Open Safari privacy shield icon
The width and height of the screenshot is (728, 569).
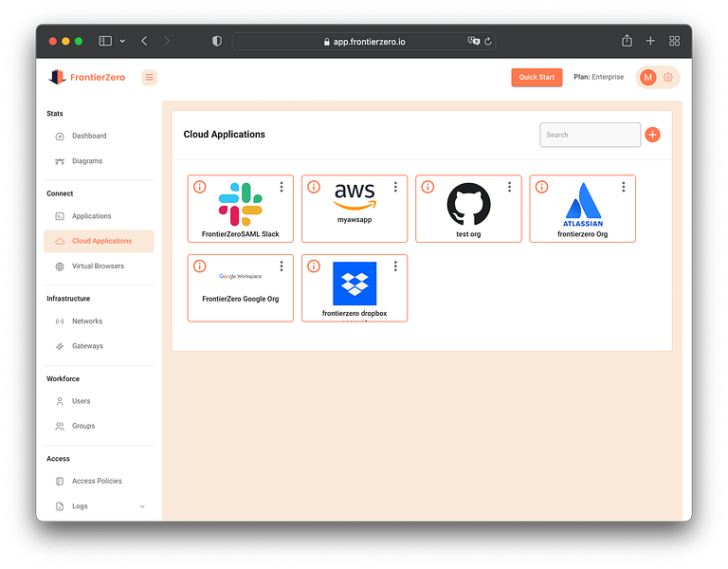217,41
